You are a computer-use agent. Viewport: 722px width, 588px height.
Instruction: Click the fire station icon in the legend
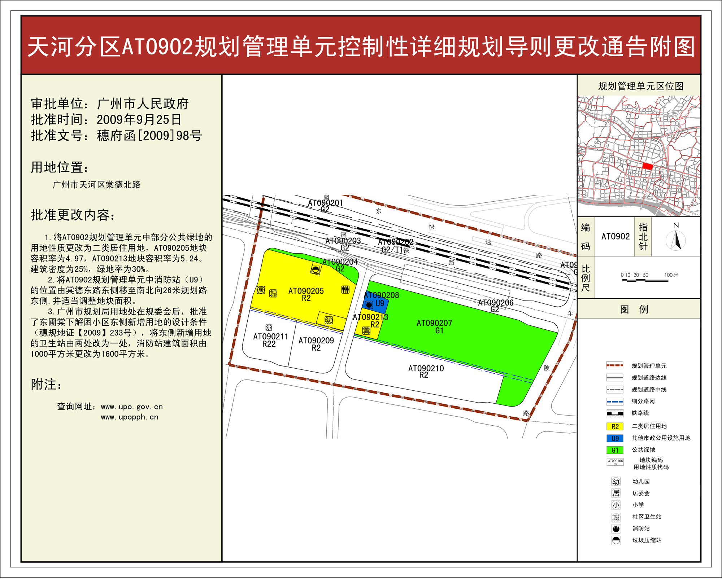(x=616, y=529)
